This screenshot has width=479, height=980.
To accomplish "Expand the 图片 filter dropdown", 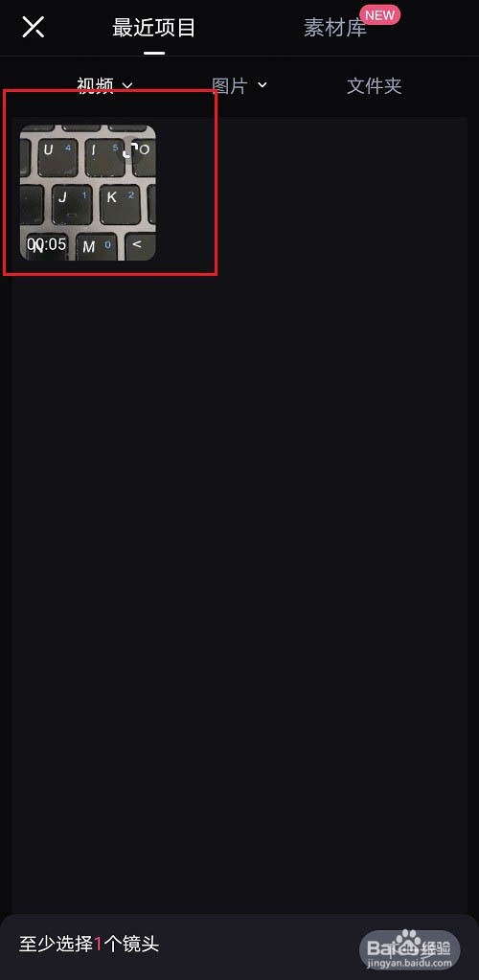I will (x=239, y=85).
